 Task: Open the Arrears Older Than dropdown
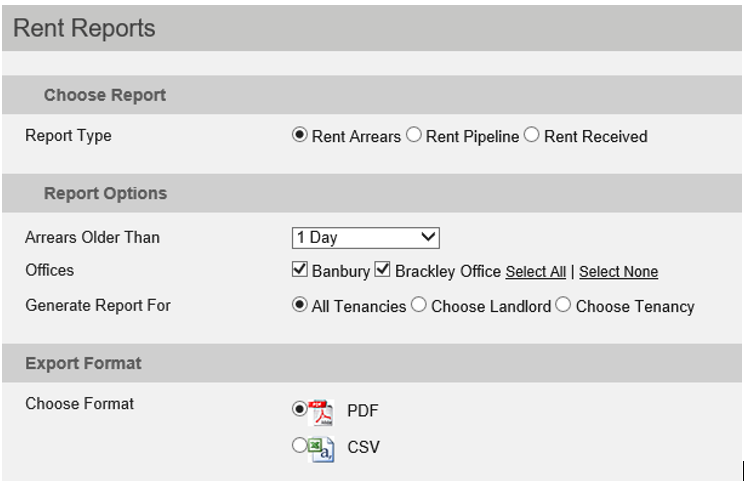click(365, 238)
